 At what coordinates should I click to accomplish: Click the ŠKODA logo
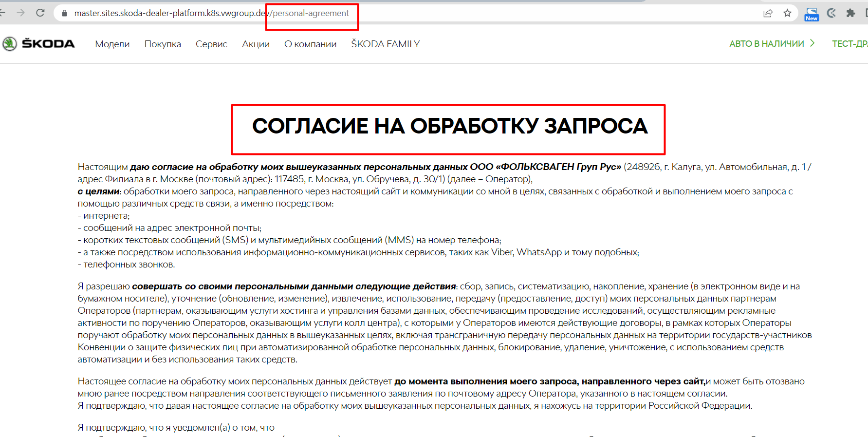pos(38,44)
